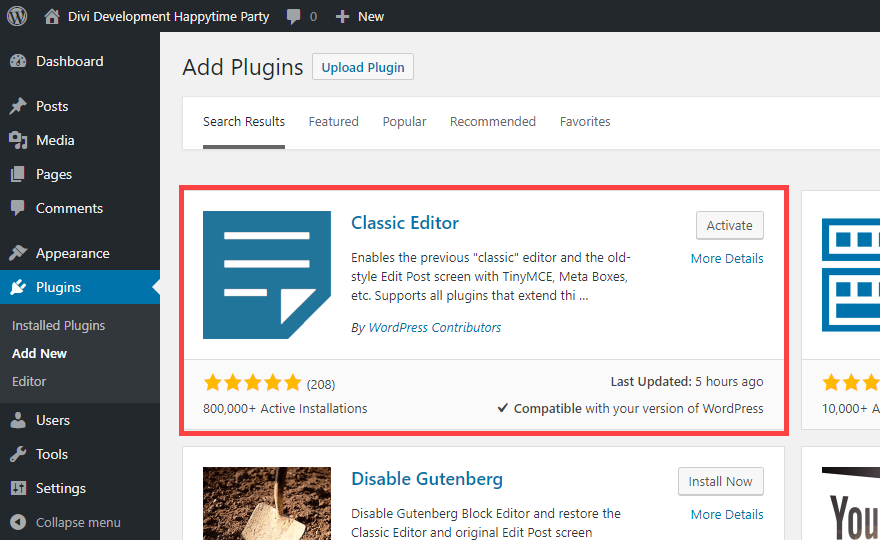Click the Classic Editor plugin thumbnail

(267, 275)
